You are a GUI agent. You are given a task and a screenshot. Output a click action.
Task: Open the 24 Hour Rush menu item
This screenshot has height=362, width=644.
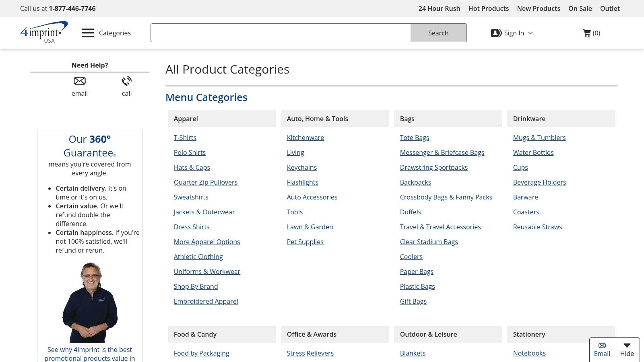[439, 8]
